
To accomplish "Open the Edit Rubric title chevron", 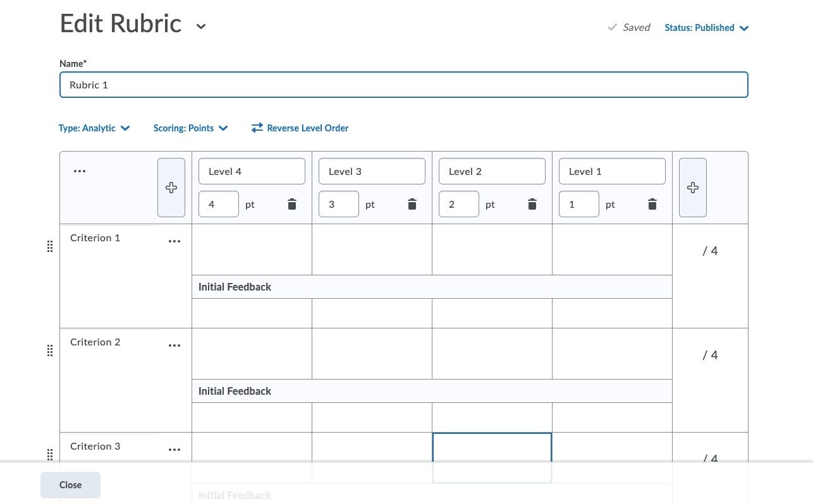I will [201, 27].
